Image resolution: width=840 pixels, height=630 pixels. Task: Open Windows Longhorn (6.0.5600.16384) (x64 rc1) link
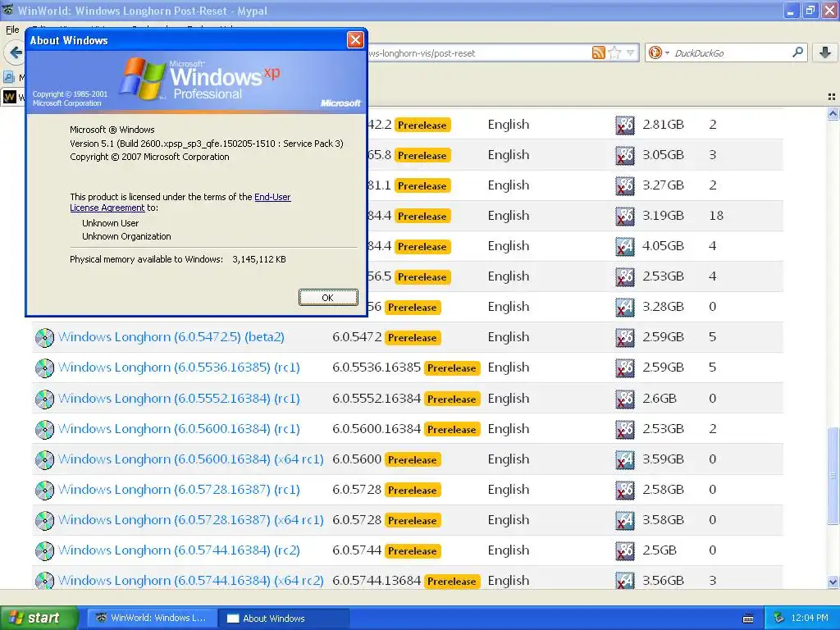(190, 459)
